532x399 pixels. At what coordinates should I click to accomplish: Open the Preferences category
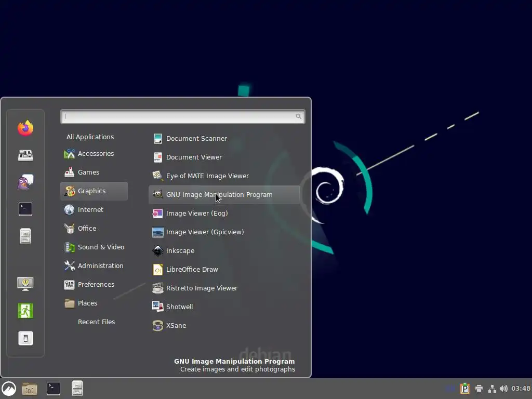pyautogui.click(x=94, y=284)
